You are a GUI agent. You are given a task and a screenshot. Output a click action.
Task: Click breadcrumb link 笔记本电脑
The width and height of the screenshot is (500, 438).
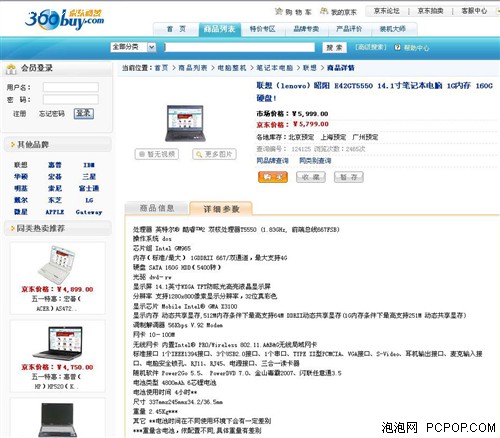[274, 68]
